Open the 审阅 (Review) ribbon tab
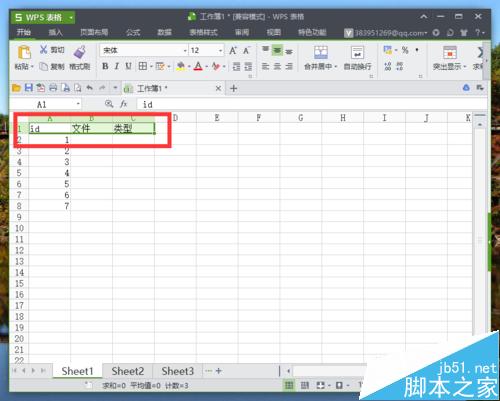The image size is (500, 401). point(242,32)
